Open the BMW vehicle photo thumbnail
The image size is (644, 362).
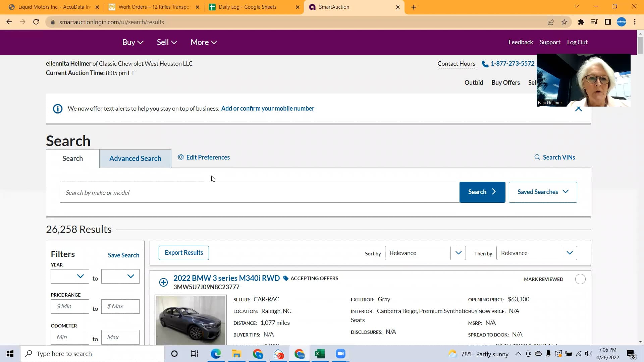pos(191,320)
